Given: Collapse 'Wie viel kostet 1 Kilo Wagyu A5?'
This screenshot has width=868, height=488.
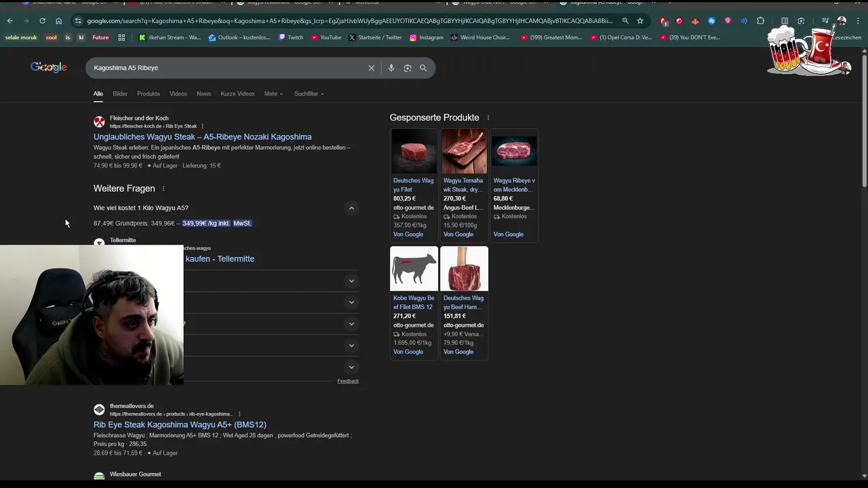Looking at the screenshot, I should pyautogui.click(x=351, y=208).
